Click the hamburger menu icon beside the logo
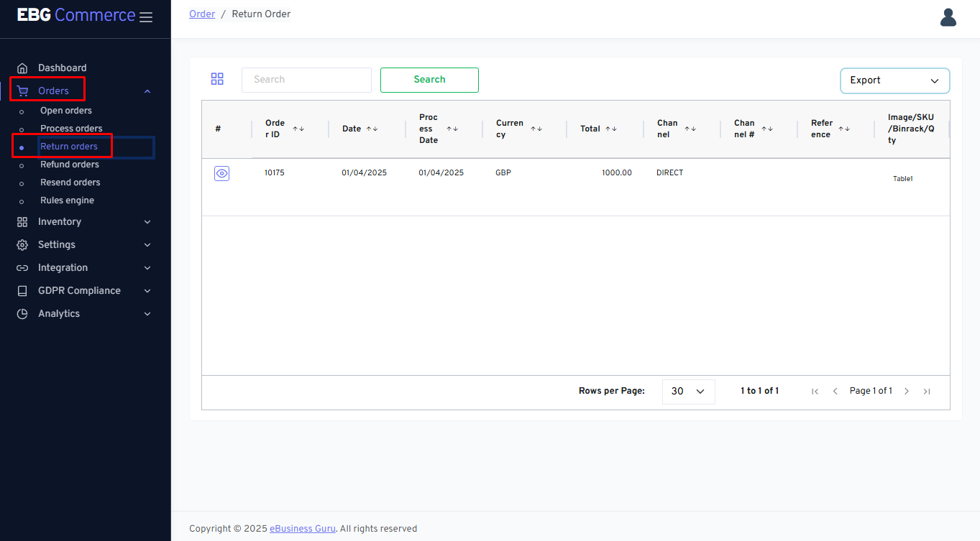The image size is (980, 541). pyautogui.click(x=146, y=17)
